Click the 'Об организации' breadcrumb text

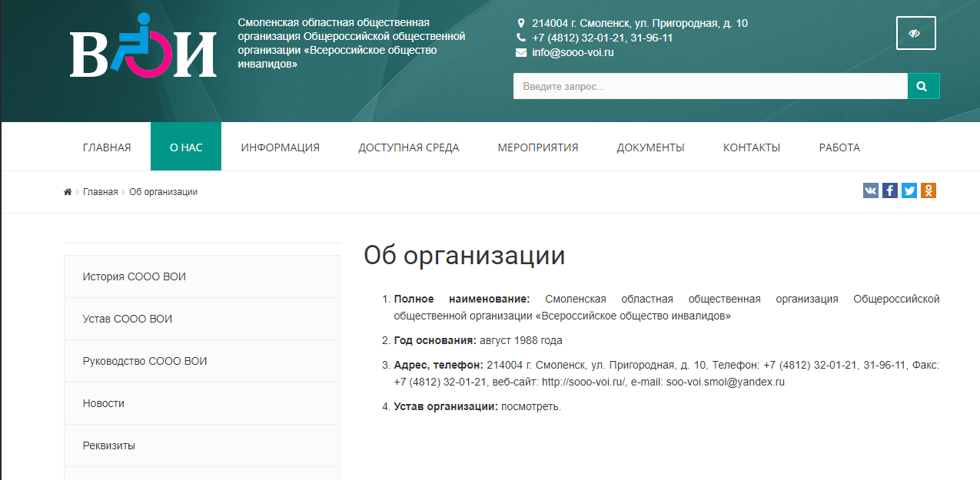click(x=164, y=192)
